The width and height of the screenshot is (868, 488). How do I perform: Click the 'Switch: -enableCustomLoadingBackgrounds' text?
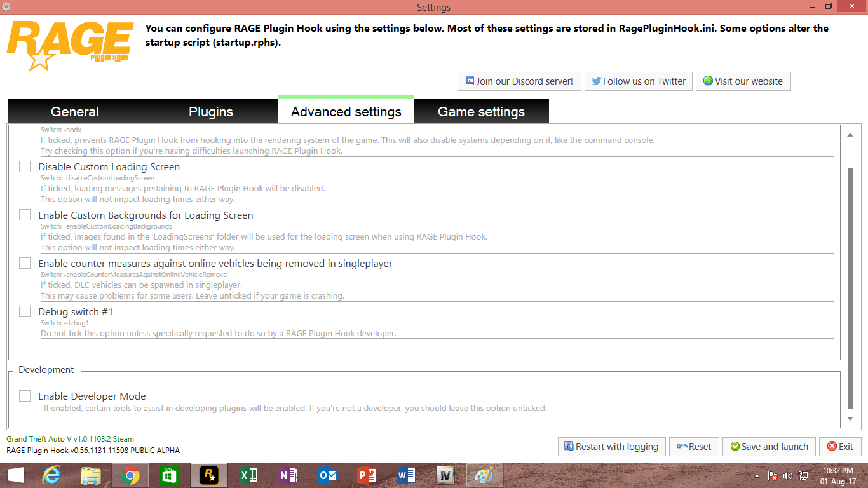106,226
